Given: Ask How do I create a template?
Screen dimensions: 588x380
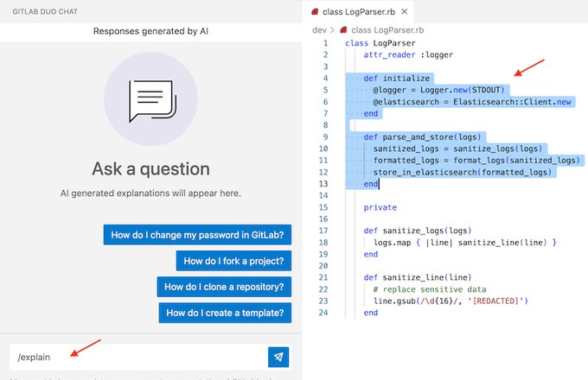Looking at the screenshot, I should (x=225, y=313).
